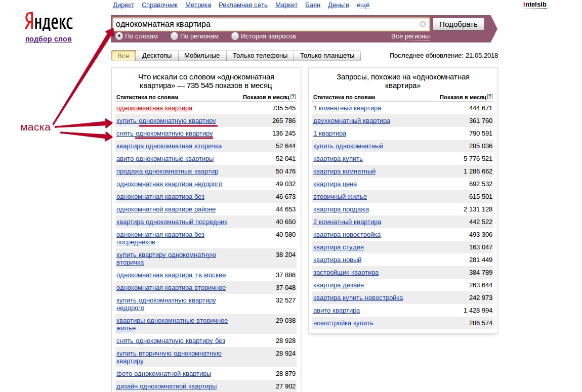Click the «подбор слов» link under the logo

click(49, 39)
